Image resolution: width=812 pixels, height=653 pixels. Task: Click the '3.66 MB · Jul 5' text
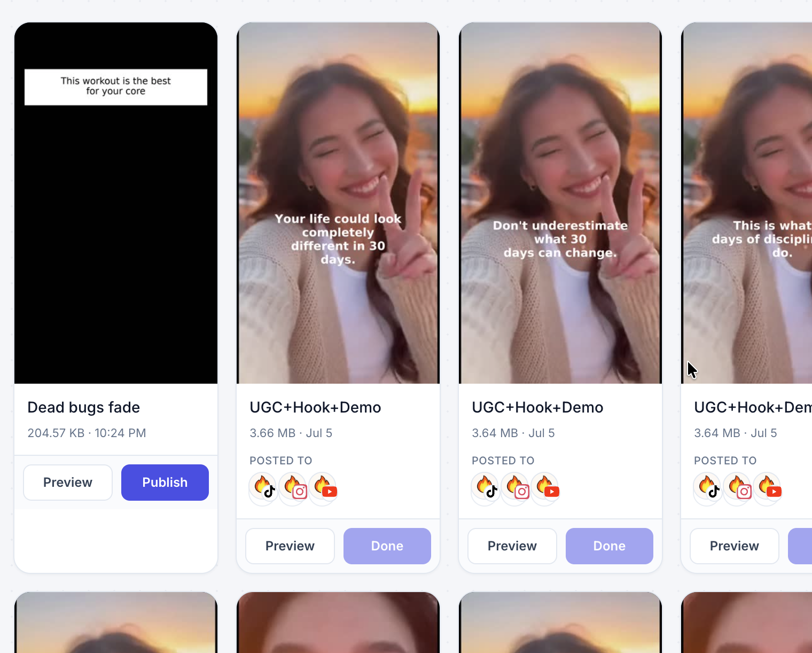point(291,433)
